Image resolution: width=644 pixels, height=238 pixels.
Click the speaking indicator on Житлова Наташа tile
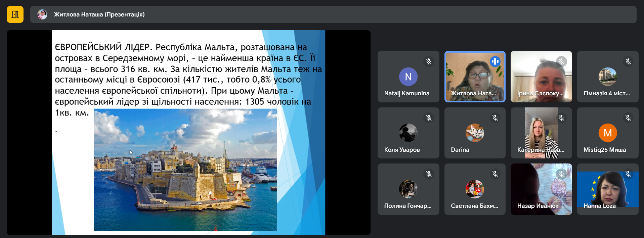coord(495,61)
